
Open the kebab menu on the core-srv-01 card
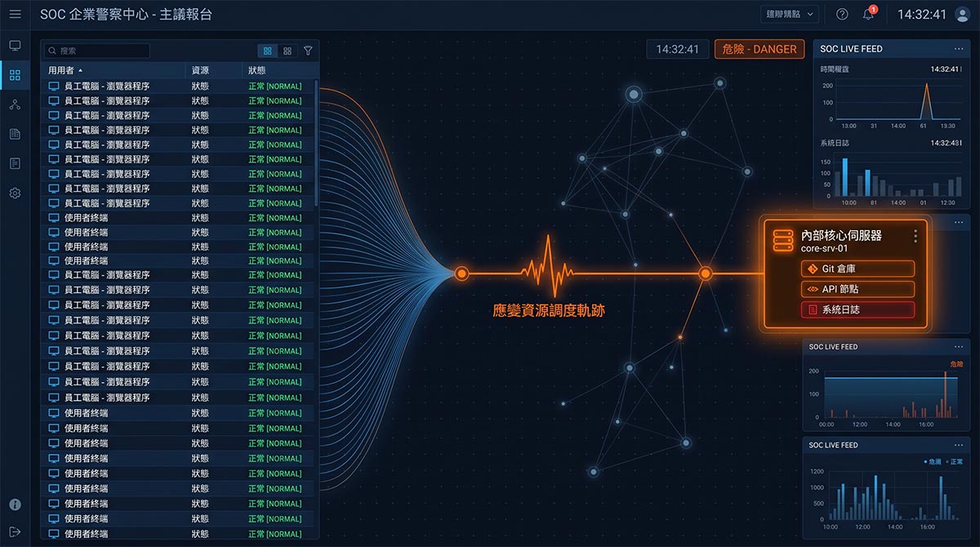915,236
